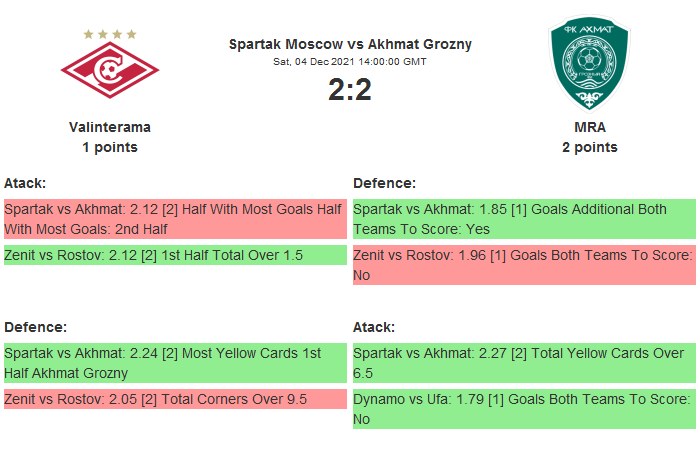The width and height of the screenshot is (700, 460).
Task: Click the Total Yellow Cards Over 6.5 row
Action: (523, 363)
